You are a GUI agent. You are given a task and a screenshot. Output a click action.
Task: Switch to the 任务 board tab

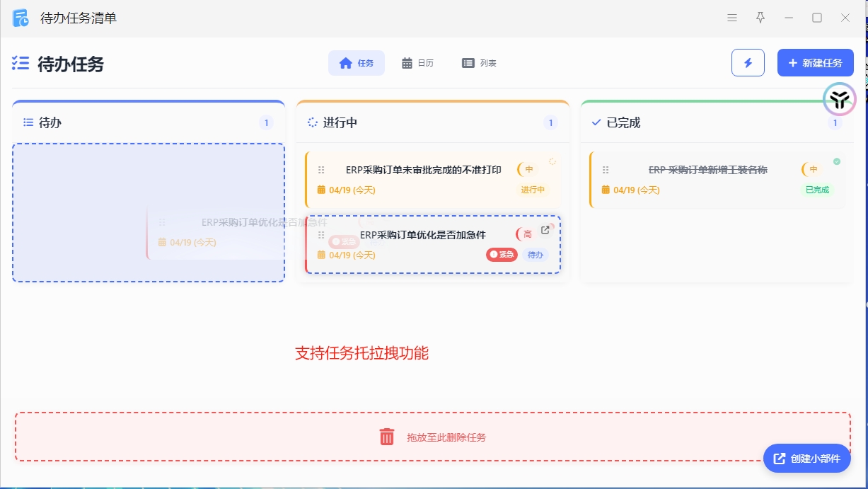click(x=357, y=63)
